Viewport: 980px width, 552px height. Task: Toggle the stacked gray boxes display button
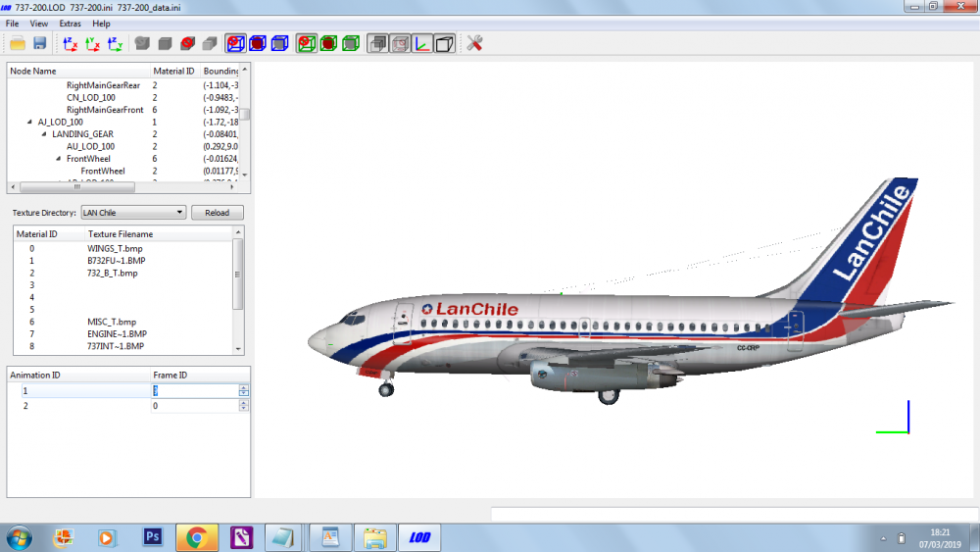click(377, 43)
